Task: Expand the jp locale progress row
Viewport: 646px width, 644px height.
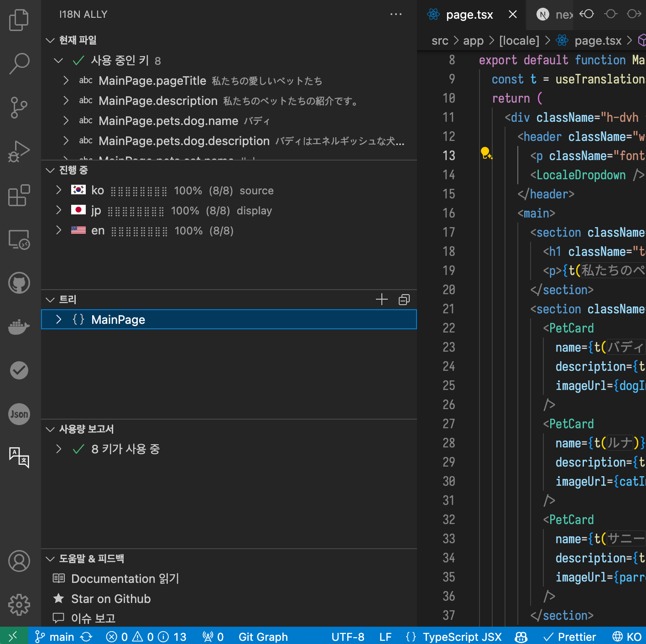Action: coord(58,210)
